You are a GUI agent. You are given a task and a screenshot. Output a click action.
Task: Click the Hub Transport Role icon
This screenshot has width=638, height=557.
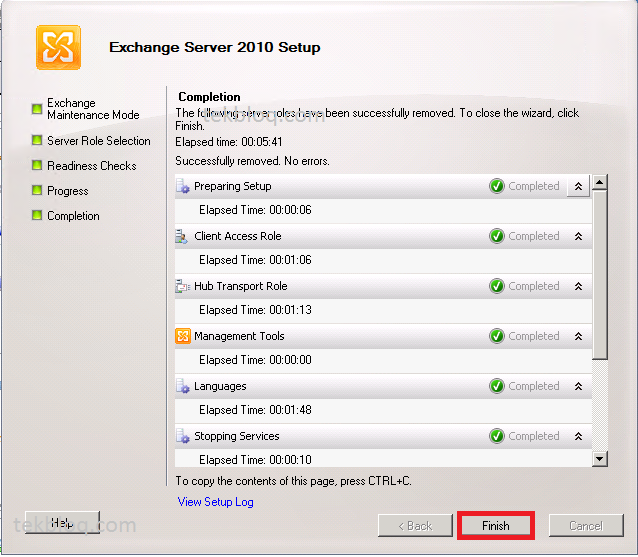pos(183,286)
